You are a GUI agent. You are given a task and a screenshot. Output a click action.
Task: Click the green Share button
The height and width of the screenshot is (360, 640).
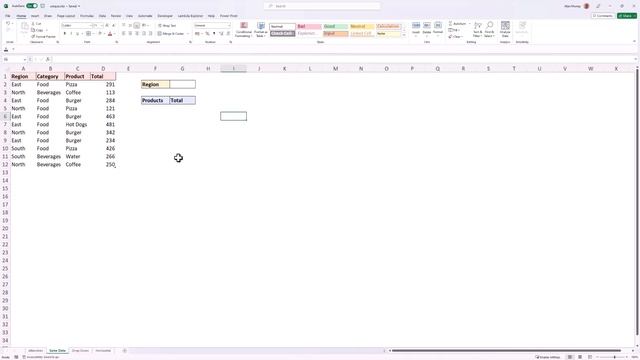click(627, 16)
